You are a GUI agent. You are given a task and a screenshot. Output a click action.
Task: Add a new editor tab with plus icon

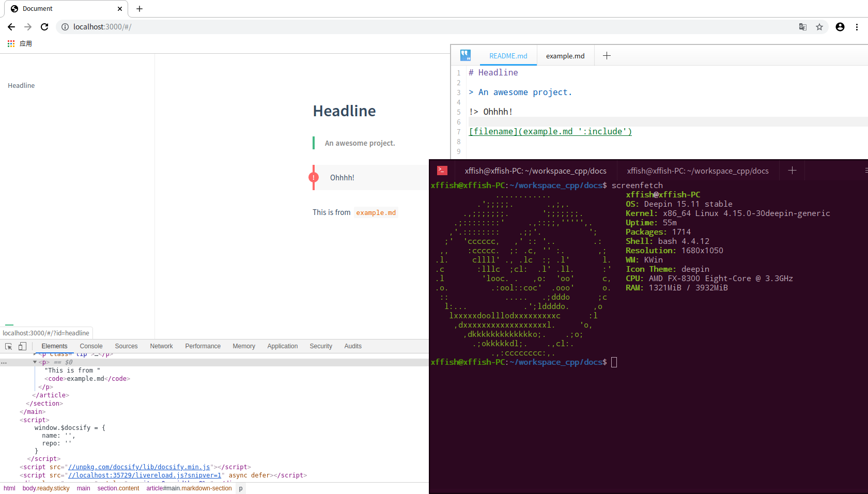click(x=607, y=55)
